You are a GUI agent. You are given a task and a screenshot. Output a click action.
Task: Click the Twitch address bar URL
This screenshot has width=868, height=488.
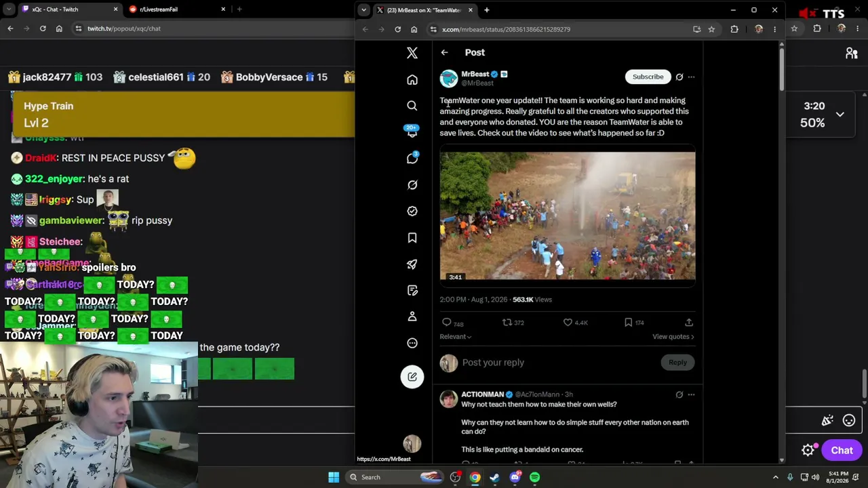[124, 28]
